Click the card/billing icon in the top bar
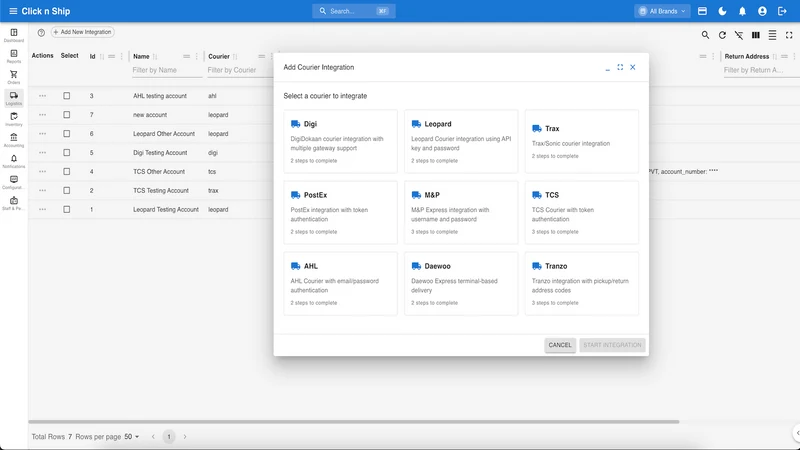Screen dimensions: 800x450 (703, 11)
